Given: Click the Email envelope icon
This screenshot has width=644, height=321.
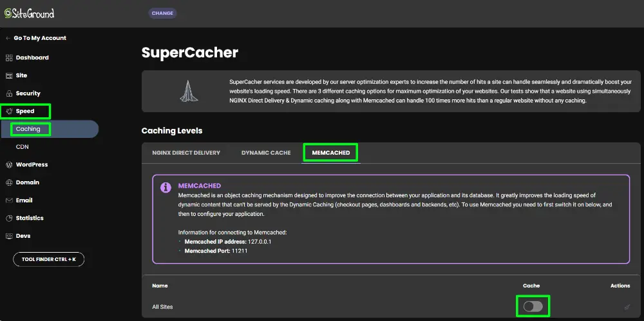Looking at the screenshot, I should [9, 200].
